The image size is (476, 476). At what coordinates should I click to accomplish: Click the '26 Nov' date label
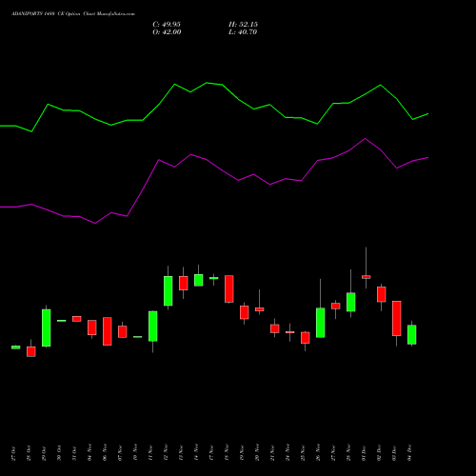tap(318, 452)
